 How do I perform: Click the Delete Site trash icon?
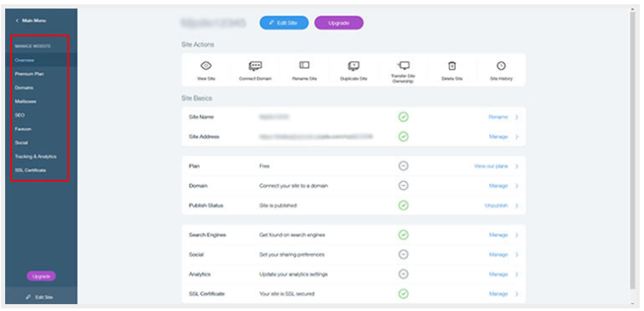coord(451,66)
